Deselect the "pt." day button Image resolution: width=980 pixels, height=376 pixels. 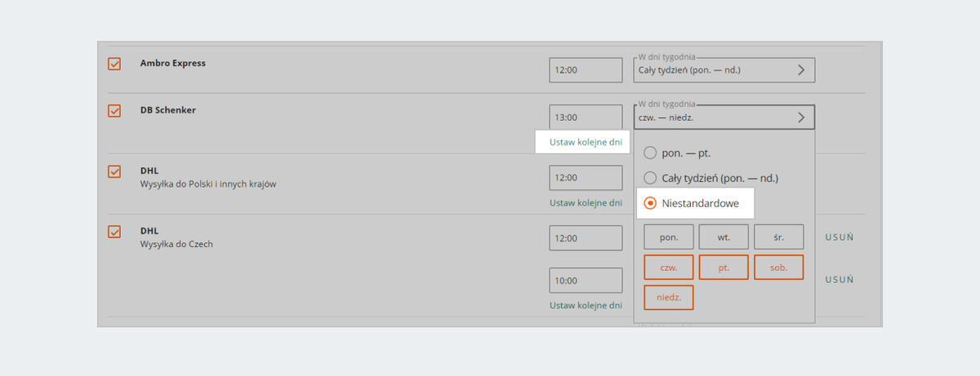(x=724, y=268)
